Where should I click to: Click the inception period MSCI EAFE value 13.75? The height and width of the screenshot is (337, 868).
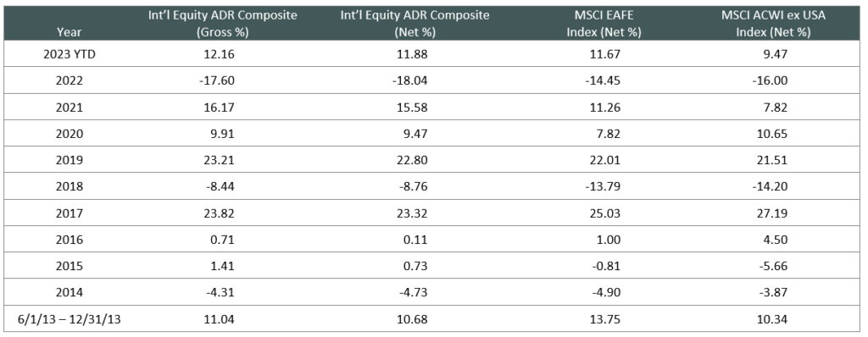tap(607, 320)
